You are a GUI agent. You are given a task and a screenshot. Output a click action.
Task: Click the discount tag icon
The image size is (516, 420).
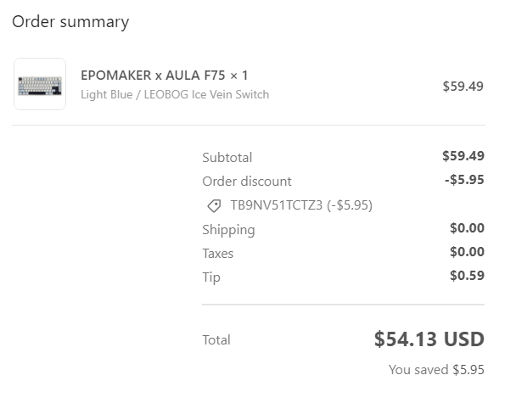coord(215,205)
